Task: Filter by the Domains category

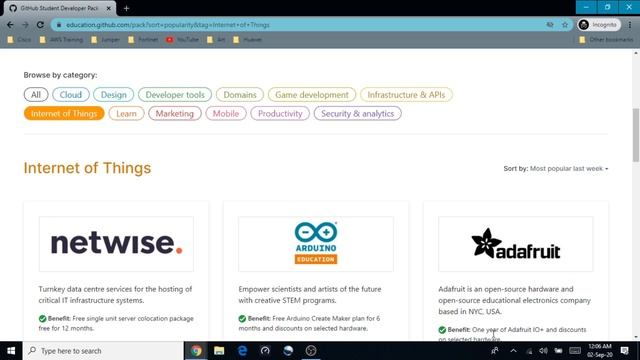Action: tap(240, 95)
